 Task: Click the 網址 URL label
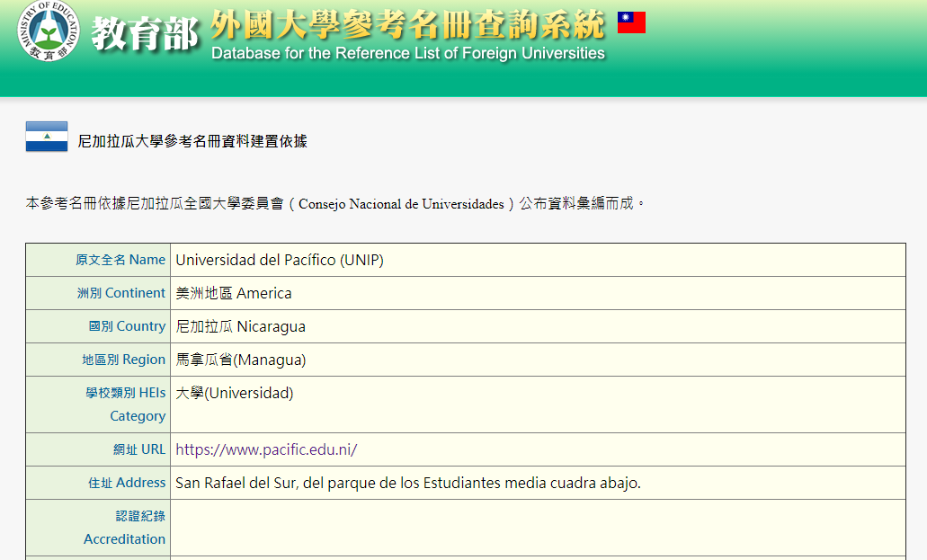click(x=139, y=449)
